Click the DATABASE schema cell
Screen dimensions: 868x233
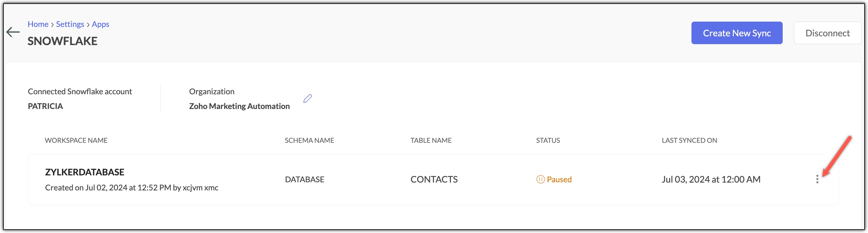304,179
